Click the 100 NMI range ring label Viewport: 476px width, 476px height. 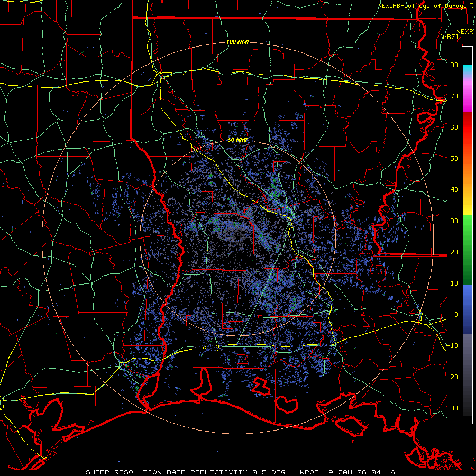pos(237,42)
